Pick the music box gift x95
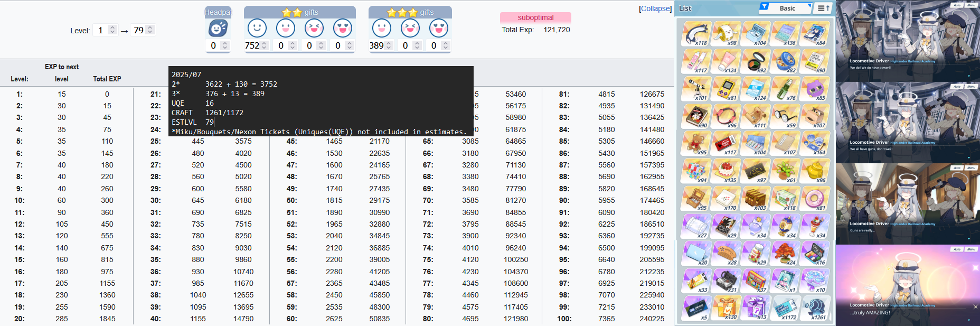Image resolution: width=980 pixels, height=326 pixels. [x=696, y=198]
